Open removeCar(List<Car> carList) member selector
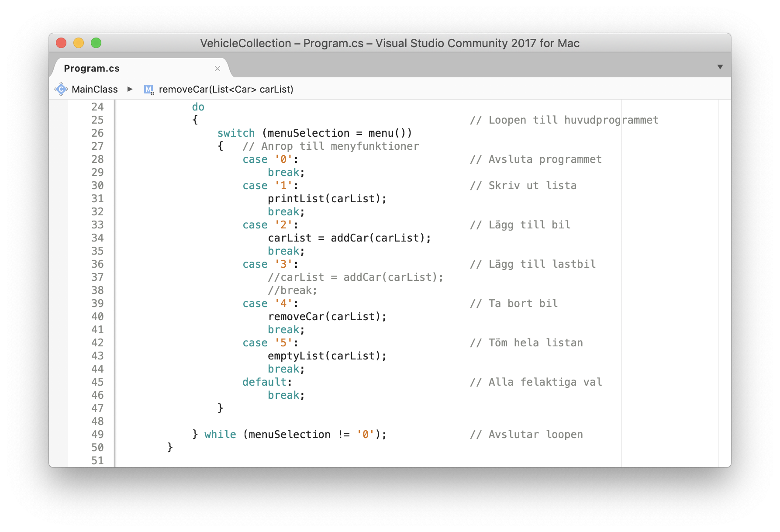 pos(226,89)
